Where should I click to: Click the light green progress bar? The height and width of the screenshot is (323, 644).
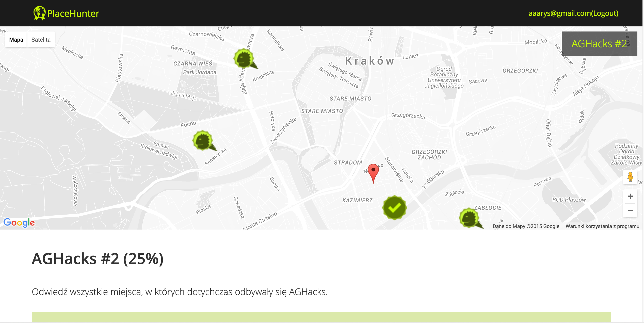pos(321,317)
